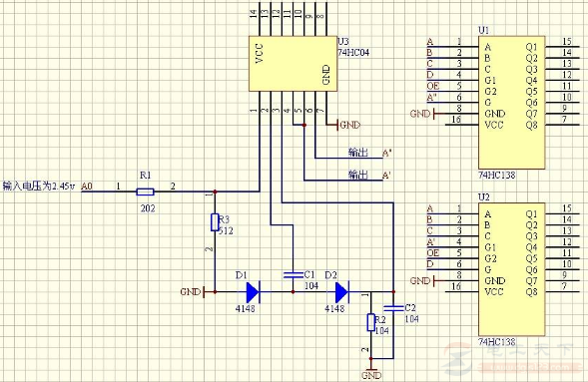
Task: Click the D2 4148 diode symbol
Action: coord(341,292)
